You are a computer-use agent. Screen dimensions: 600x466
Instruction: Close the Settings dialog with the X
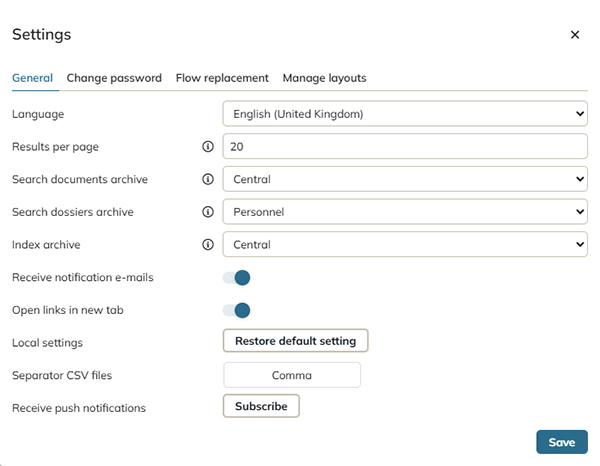[x=575, y=35]
